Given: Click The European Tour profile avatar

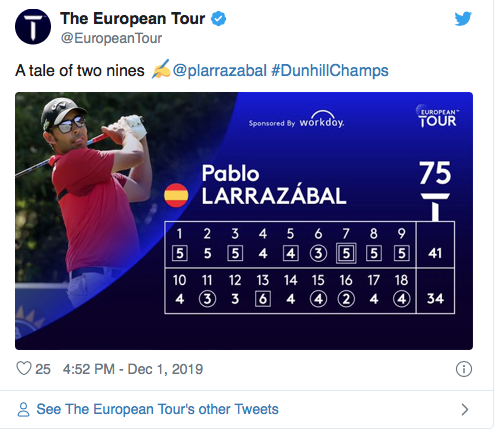Looking at the screenshot, I should (33, 27).
